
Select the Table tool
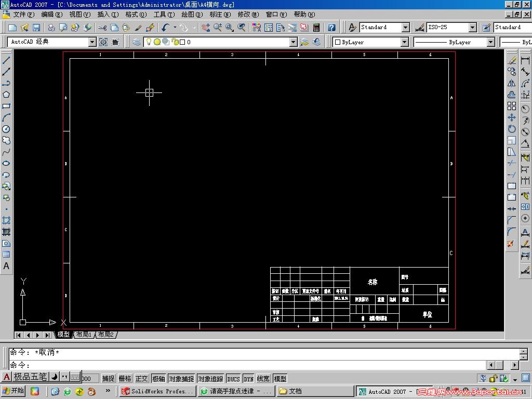[6, 255]
